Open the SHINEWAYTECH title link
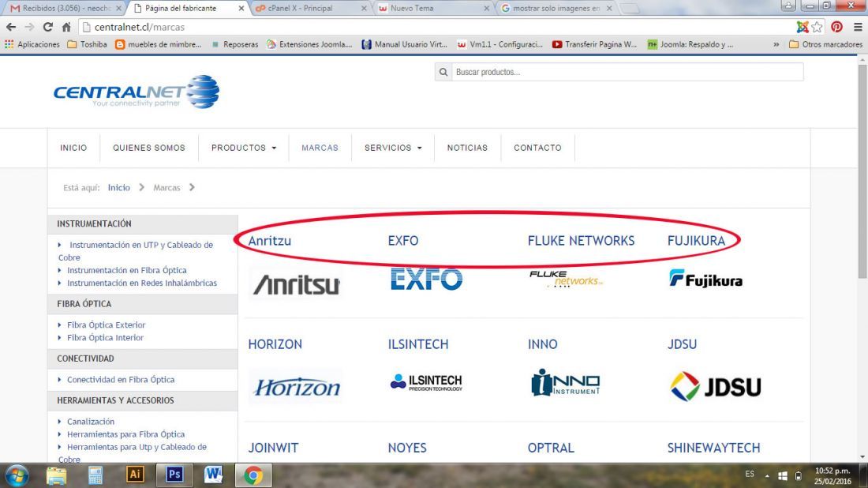The image size is (868, 488). [713, 448]
